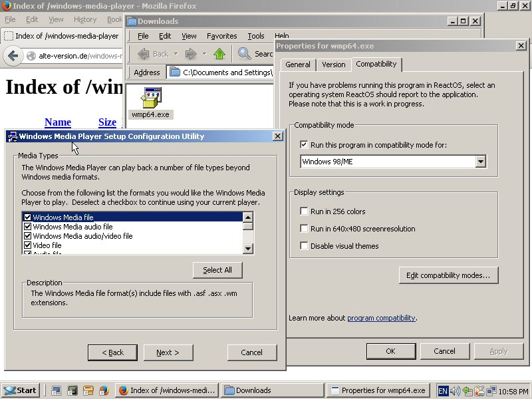
Task: Open Back history dropdown arrow in Downloads
Action: (176, 54)
